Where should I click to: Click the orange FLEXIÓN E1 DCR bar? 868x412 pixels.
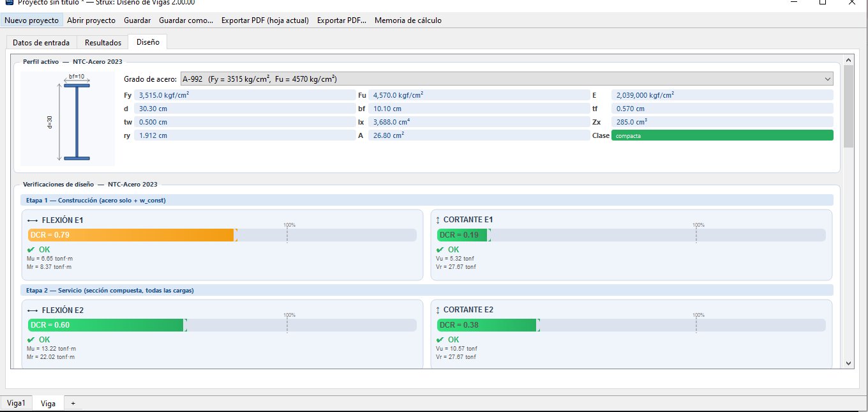click(x=132, y=235)
